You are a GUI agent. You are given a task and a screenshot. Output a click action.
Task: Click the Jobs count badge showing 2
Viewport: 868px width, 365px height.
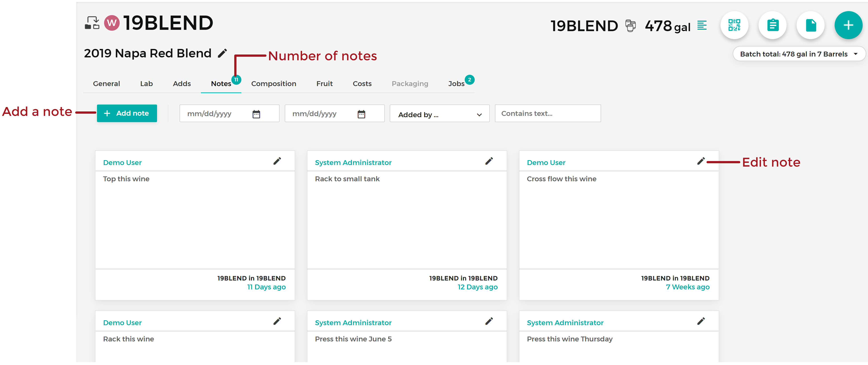[x=469, y=80]
